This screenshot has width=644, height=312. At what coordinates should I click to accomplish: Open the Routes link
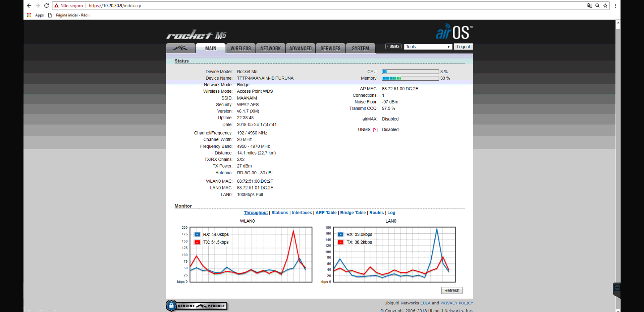point(377,213)
